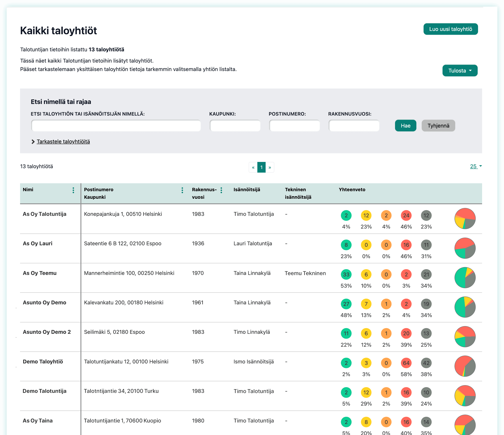Image resolution: width=504 pixels, height=435 pixels.
Task: Open Rakennusvuosi column three-dot menu
Action: click(x=221, y=190)
